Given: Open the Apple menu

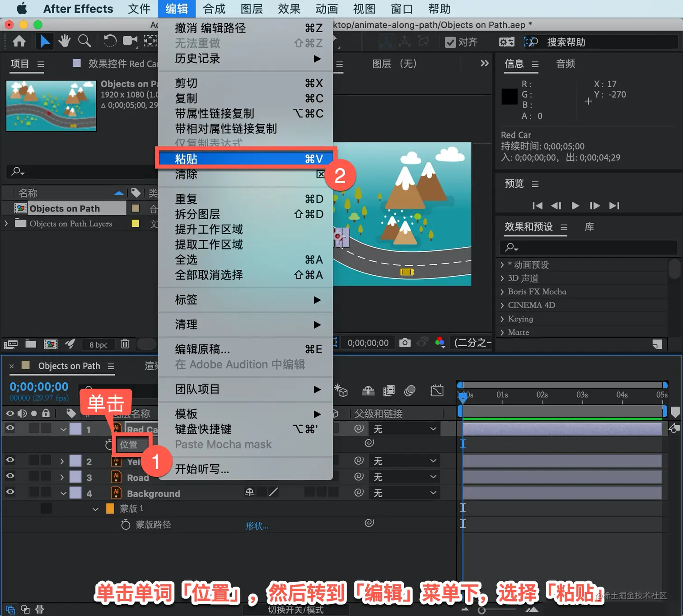Looking at the screenshot, I should click(x=21, y=9).
